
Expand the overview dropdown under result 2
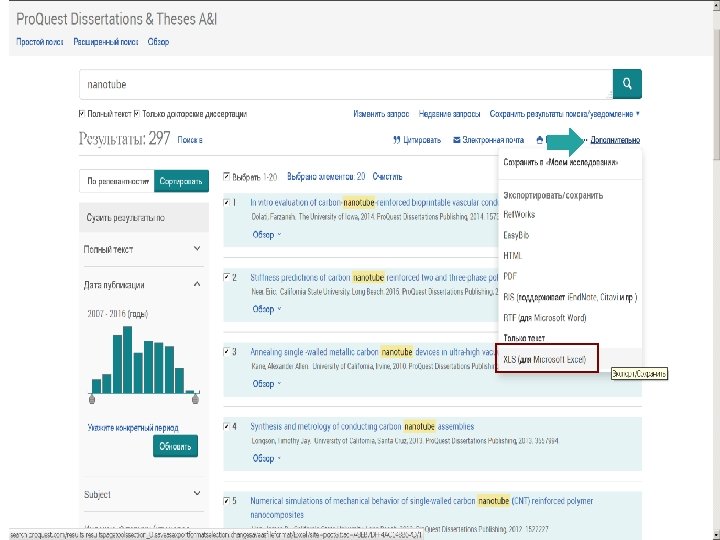click(267, 309)
